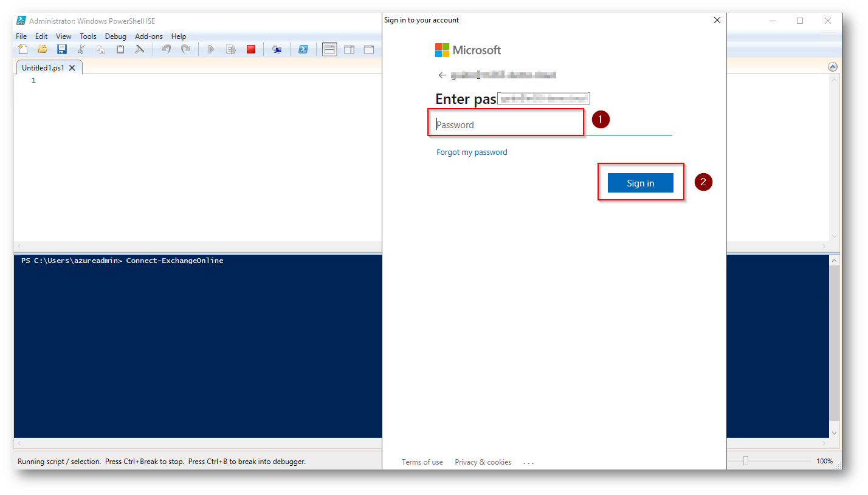Click the Forgot my password link
This screenshot has width=868, height=495.
tap(472, 152)
